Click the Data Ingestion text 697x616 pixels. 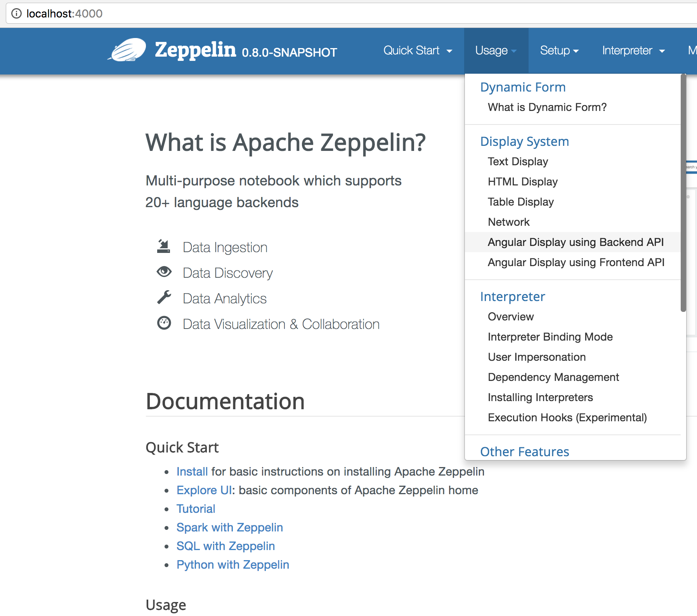[x=225, y=247]
